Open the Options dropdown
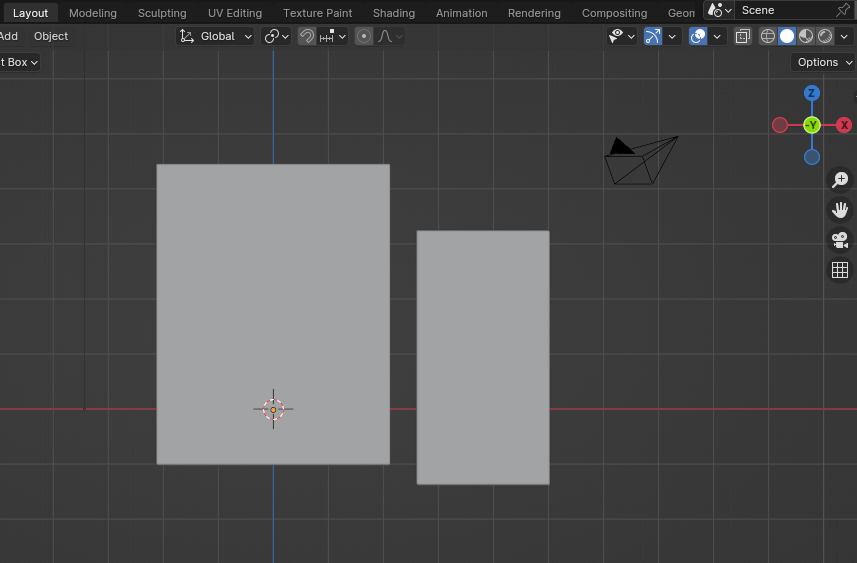 coord(823,62)
